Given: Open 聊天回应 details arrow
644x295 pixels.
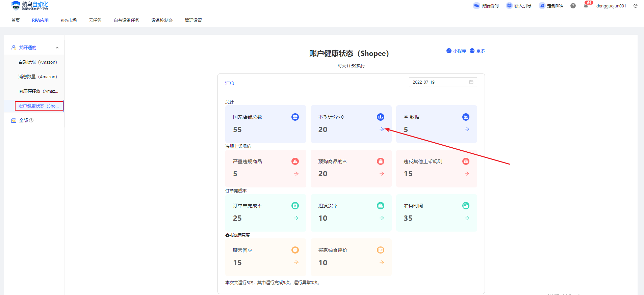Looking at the screenshot, I should click(x=296, y=262).
